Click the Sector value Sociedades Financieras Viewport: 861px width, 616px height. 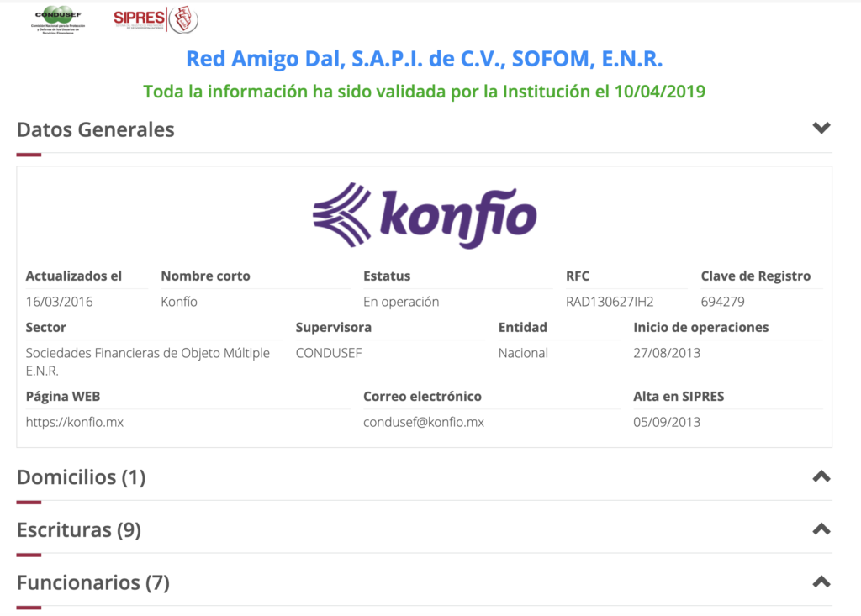148,361
